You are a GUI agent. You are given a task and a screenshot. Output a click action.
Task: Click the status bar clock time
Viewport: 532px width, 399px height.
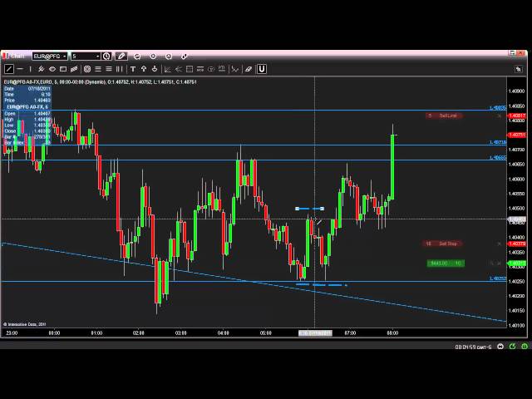(x=473, y=347)
